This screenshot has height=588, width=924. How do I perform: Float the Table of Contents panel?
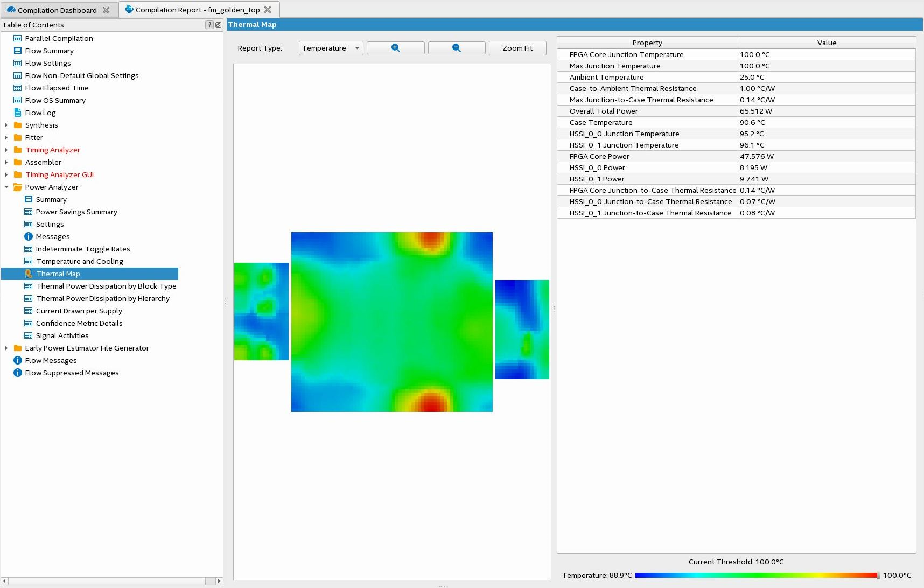click(x=218, y=25)
